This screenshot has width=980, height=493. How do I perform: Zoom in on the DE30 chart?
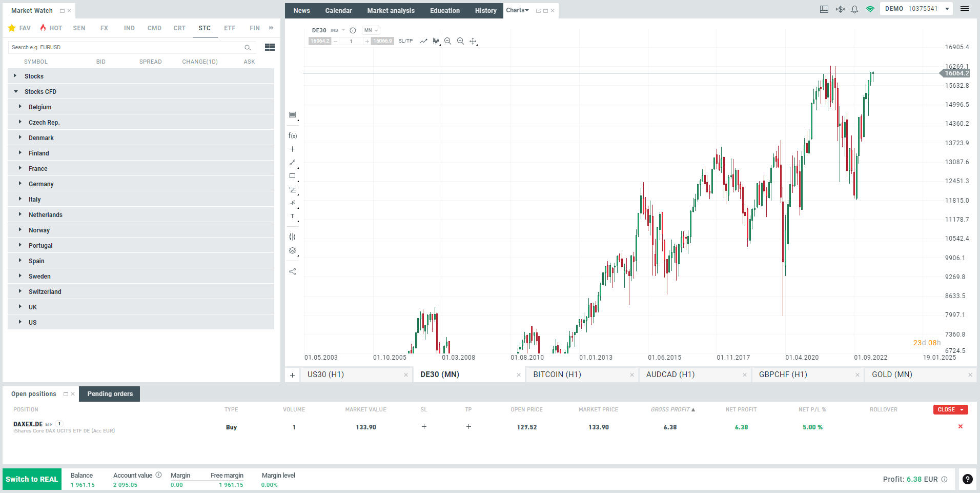460,41
